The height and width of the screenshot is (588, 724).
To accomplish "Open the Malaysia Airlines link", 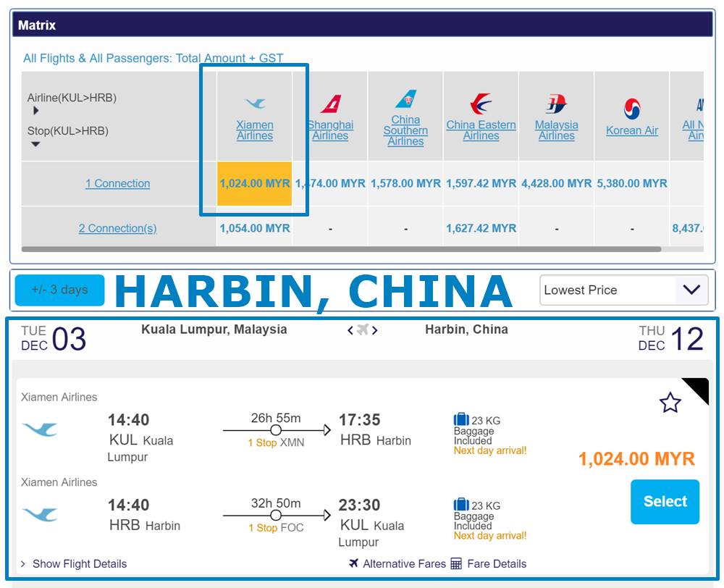I will pos(556,130).
